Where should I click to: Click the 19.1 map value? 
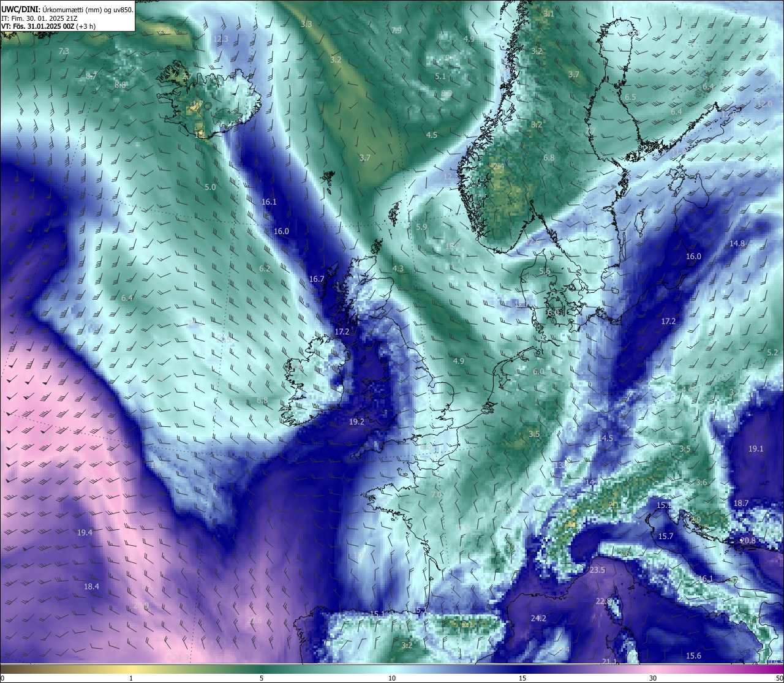756,448
